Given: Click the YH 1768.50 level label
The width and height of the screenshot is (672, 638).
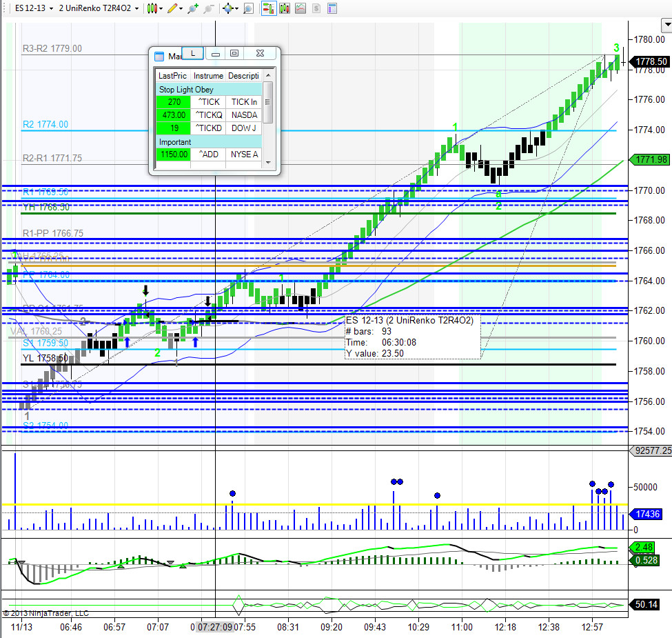Looking at the screenshot, I should pos(46,207).
